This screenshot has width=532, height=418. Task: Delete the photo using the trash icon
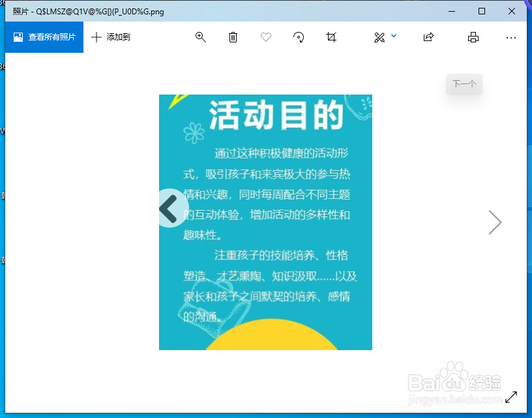[233, 37]
